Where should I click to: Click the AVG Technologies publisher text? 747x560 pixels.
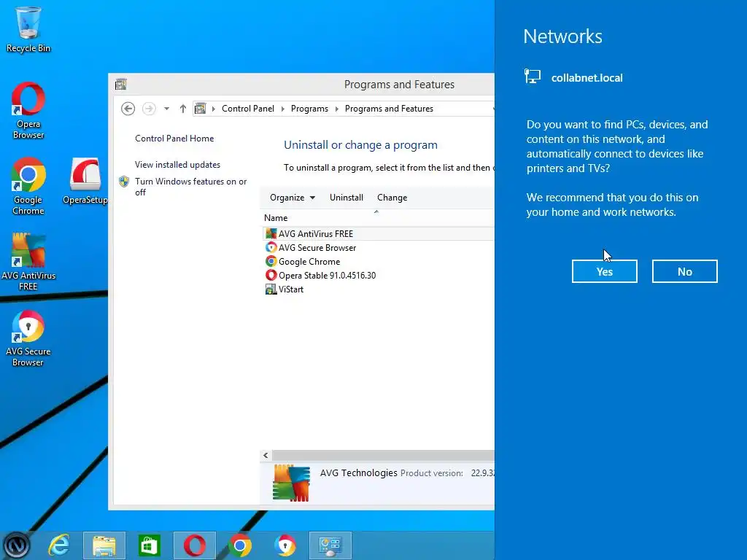[x=358, y=472]
